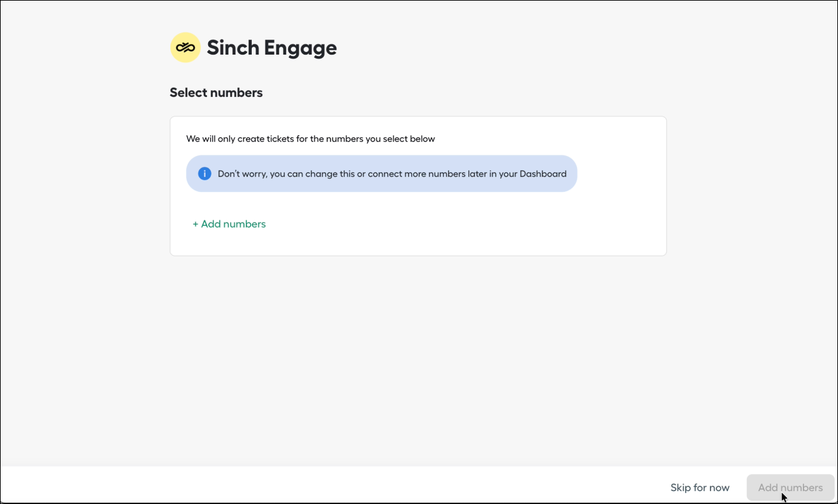This screenshot has height=504, width=838.
Task: Click the grey 'Add numbers' footer button
Action: (x=791, y=488)
